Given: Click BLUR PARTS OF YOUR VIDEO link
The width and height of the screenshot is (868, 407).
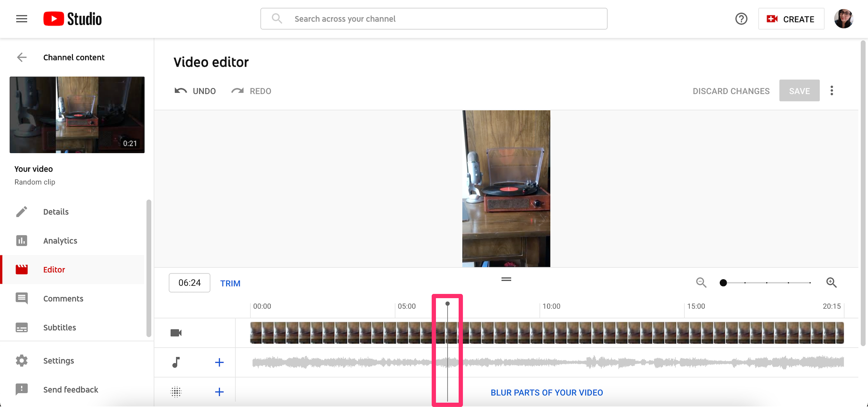Looking at the screenshot, I should point(547,393).
